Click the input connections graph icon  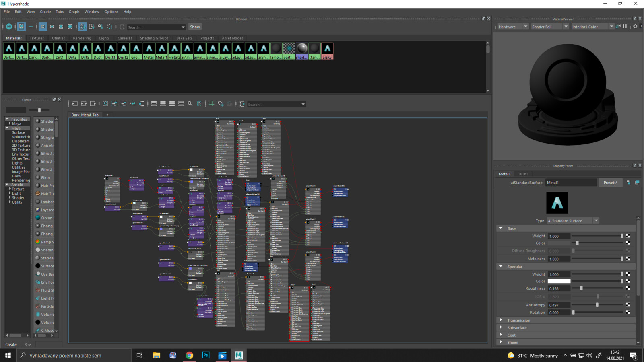[75, 104]
